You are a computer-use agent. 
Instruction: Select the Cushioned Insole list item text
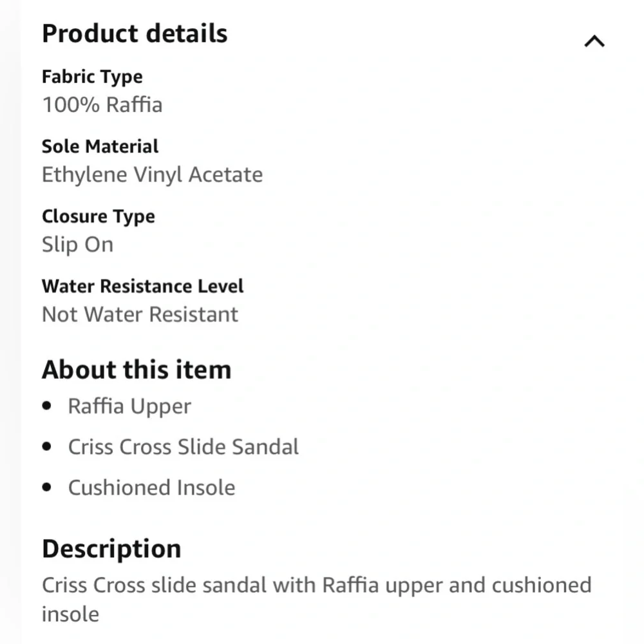(x=151, y=488)
